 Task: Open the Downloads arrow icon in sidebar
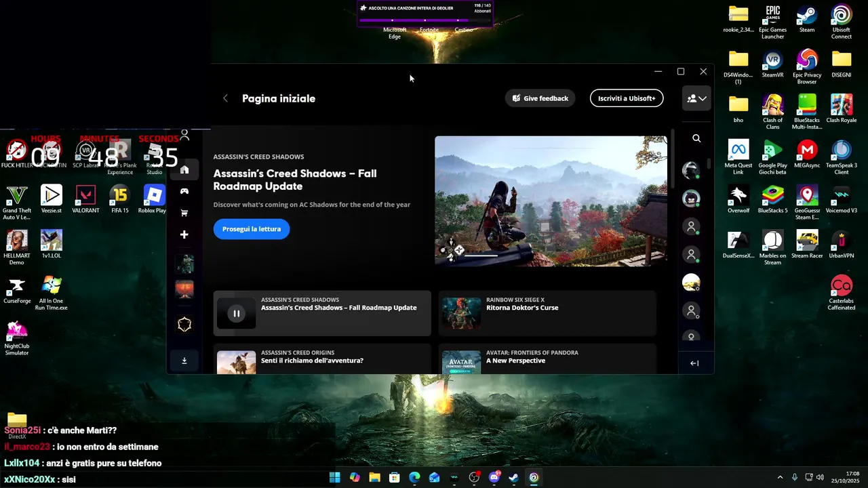pos(184,361)
